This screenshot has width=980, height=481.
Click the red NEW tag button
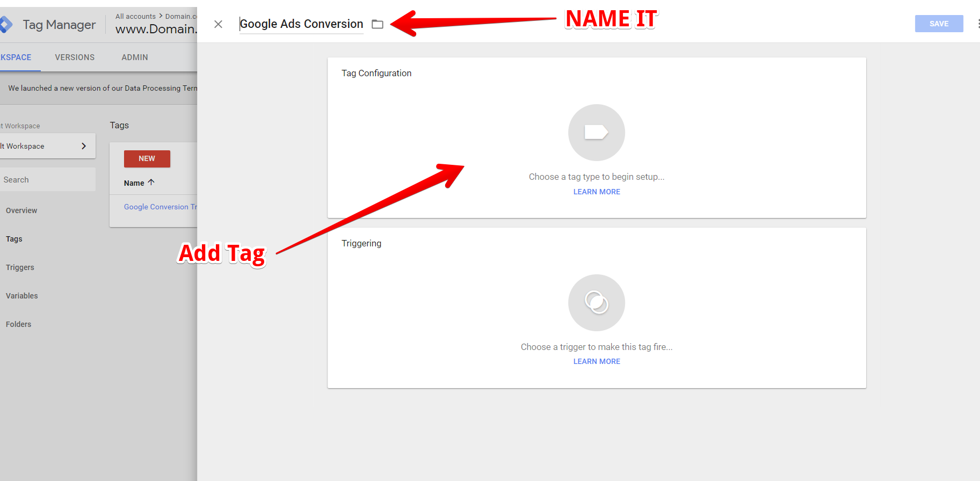(147, 159)
